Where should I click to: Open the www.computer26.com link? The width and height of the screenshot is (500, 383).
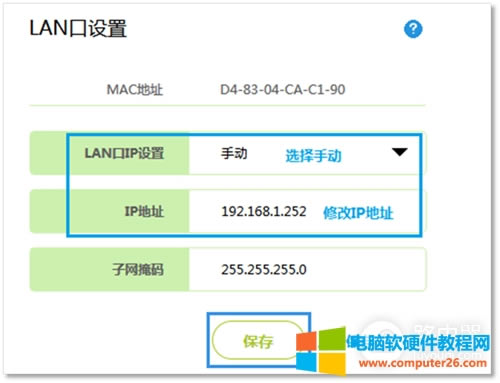423,363
